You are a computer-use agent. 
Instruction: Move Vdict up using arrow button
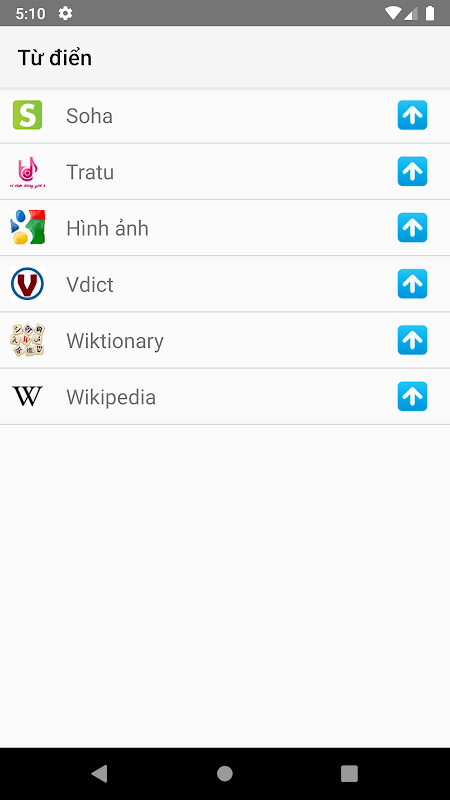(412, 284)
